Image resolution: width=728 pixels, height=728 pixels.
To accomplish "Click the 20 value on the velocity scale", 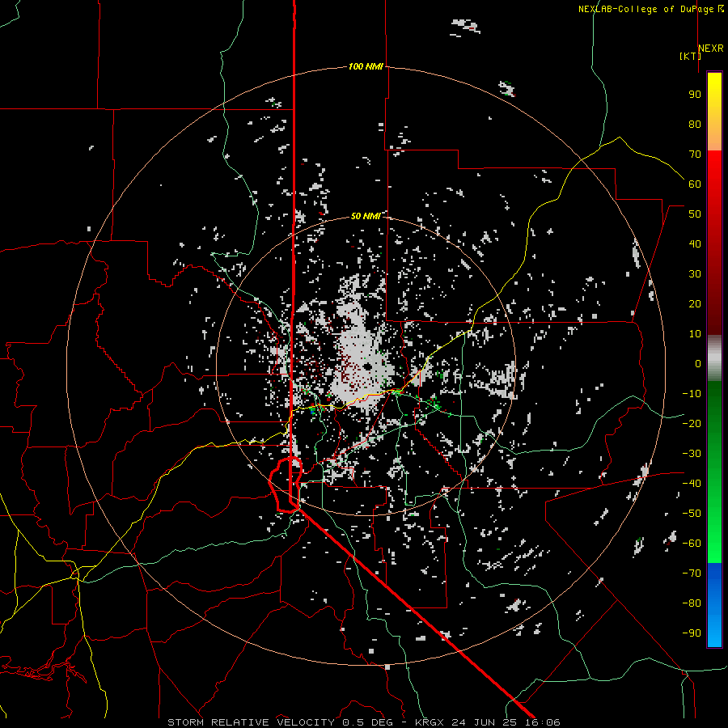I will [x=695, y=304].
